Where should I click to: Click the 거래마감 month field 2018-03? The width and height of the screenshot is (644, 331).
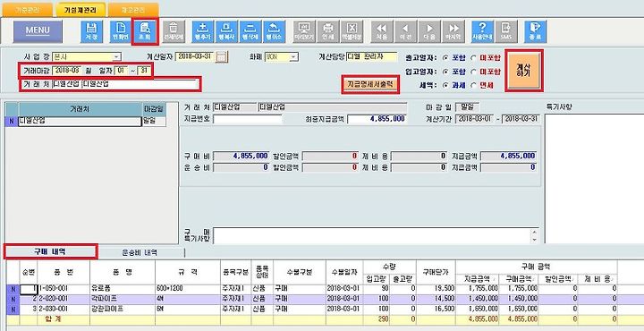point(67,70)
